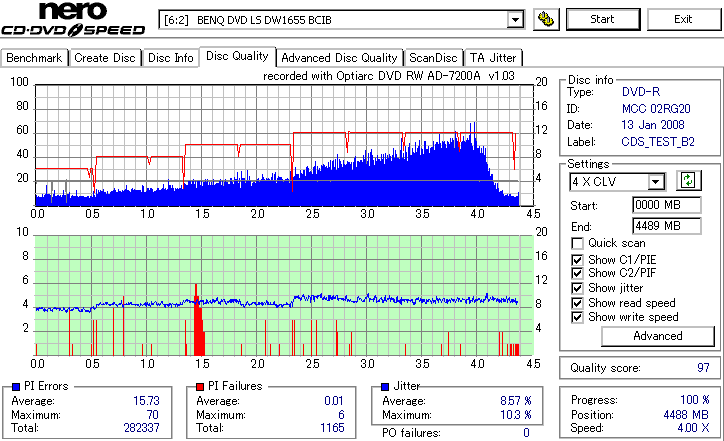The image size is (724, 441).
Task: Click the Exit button
Action: coord(683,19)
